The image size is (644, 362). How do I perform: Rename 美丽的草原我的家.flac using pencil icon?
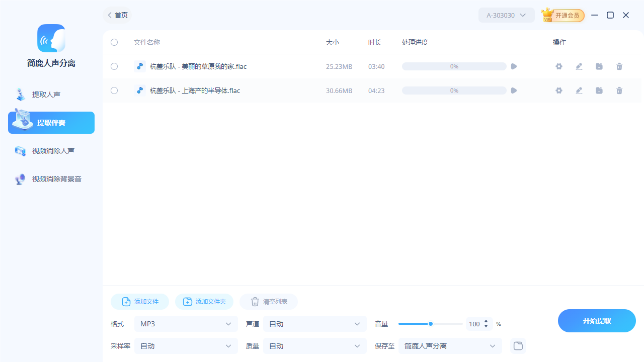click(579, 66)
